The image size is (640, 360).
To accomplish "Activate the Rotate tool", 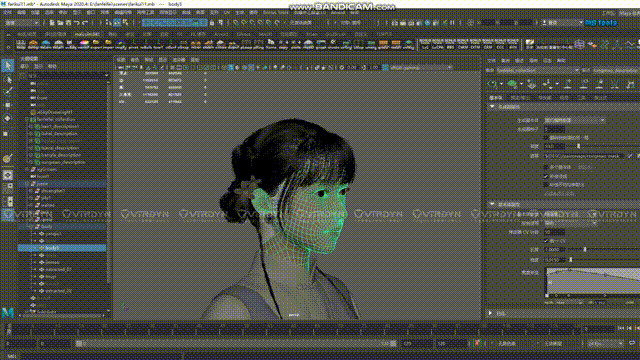I will click(x=8, y=118).
